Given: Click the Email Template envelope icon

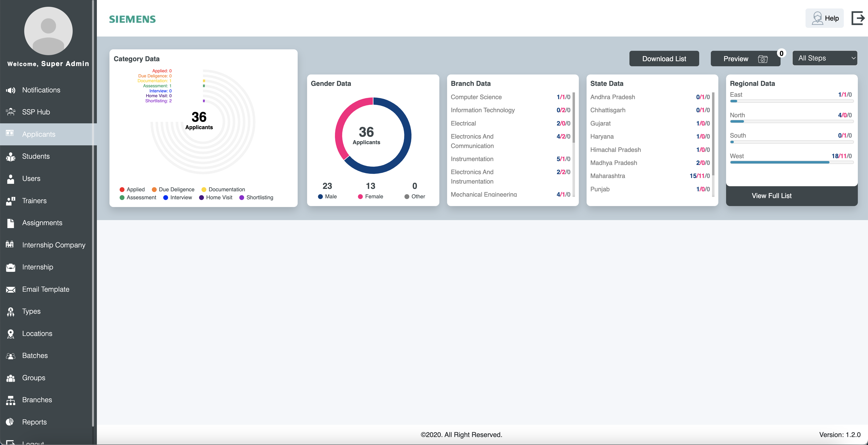Looking at the screenshot, I should 10,289.
